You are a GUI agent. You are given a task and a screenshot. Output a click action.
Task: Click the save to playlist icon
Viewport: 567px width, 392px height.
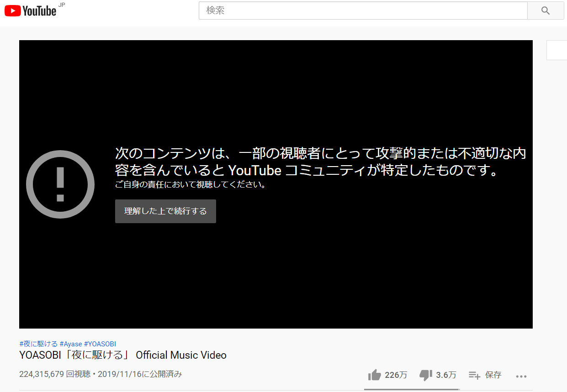[x=474, y=375]
